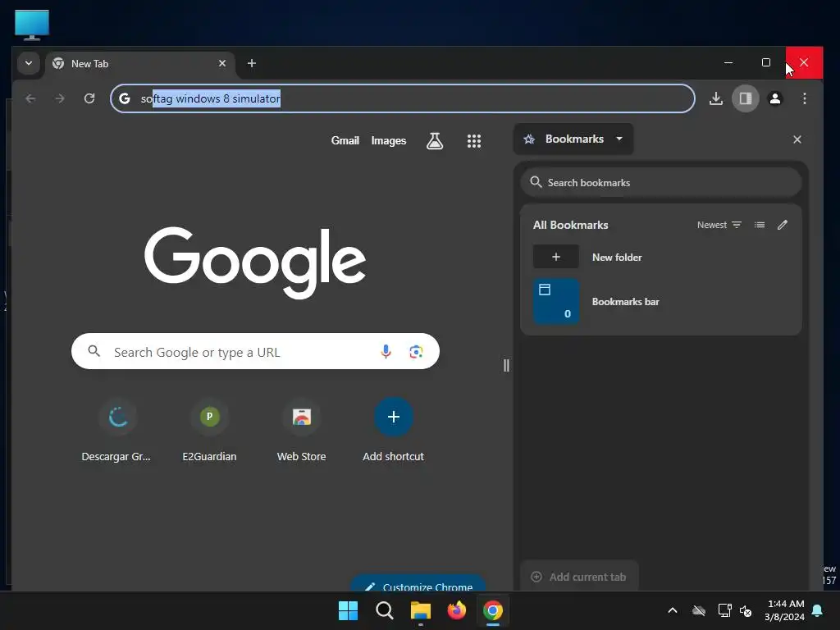Toggle the side panel button

[x=745, y=98]
